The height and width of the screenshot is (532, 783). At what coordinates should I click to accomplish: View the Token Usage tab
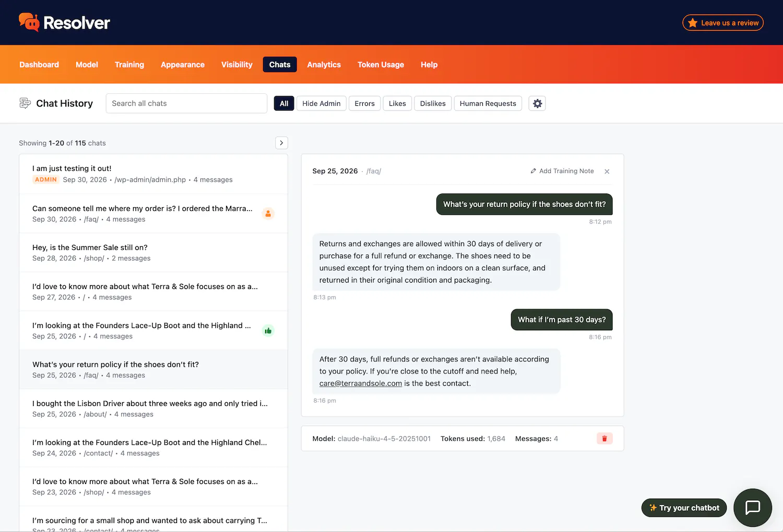[x=381, y=65]
